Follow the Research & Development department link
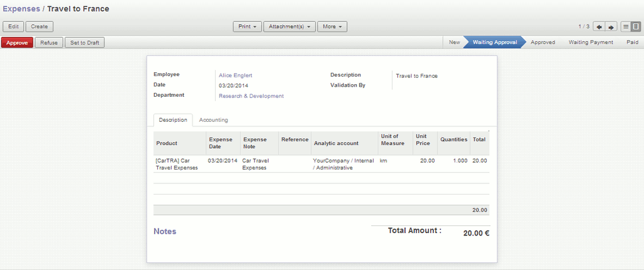Screen dimensions: 644x270 (x=251, y=96)
